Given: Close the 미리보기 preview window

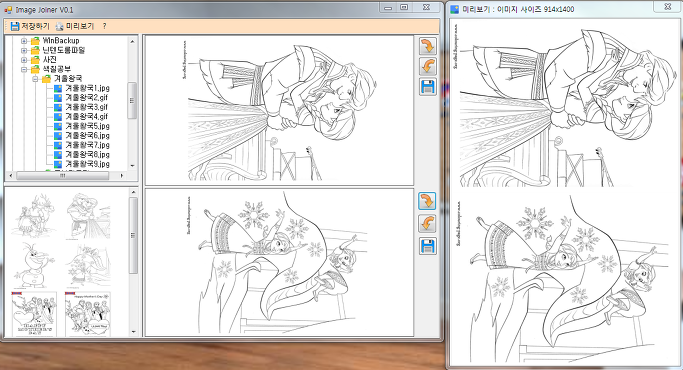Looking at the screenshot, I should click(668, 7).
